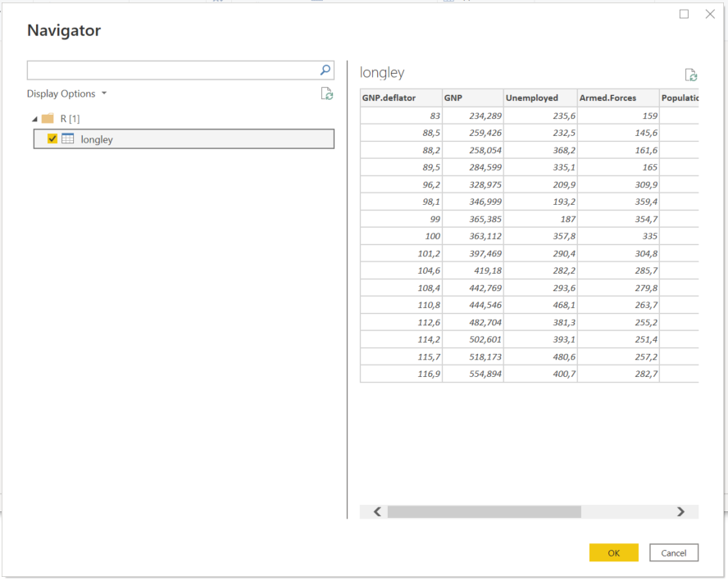
Task: Click the Cancel button
Action: pyautogui.click(x=674, y=552)
